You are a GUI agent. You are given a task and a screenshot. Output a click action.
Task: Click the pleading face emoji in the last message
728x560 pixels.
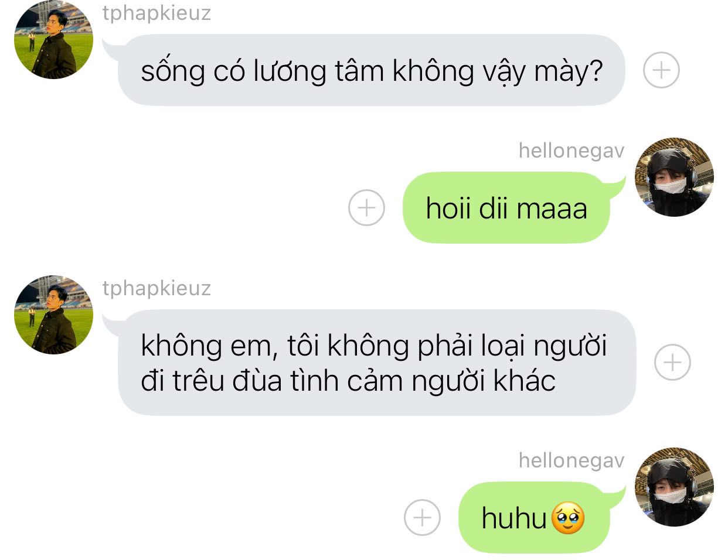(x=568, y=518)
